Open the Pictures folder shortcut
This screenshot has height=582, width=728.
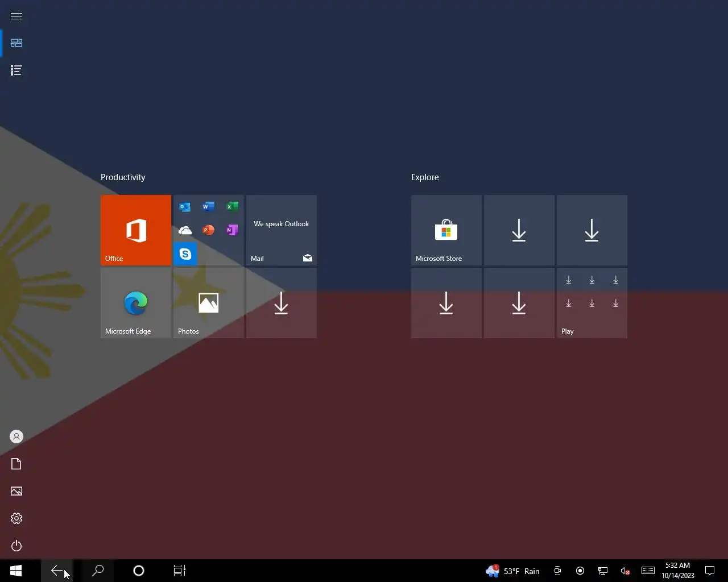coord(16,491)
